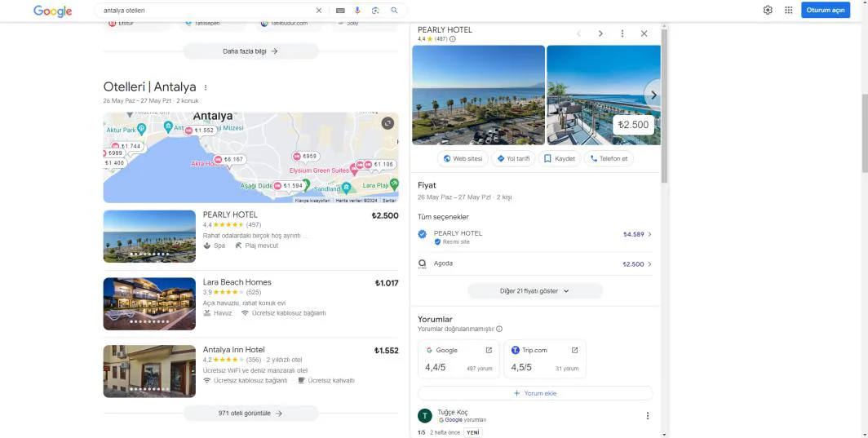868x438 pixels.
Task: View the Lara Beach Homes thumbnail photo
Action: pos(149,304)
